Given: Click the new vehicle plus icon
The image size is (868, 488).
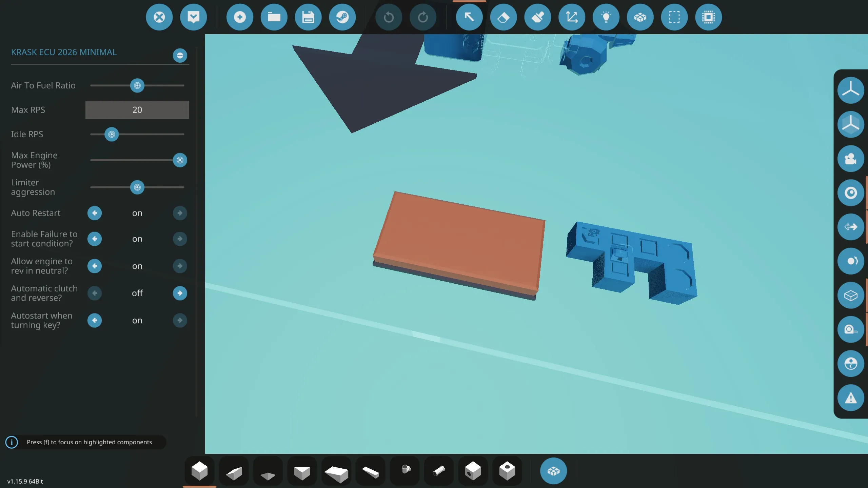Looking at the screenshot, I should tap(240, 17).
